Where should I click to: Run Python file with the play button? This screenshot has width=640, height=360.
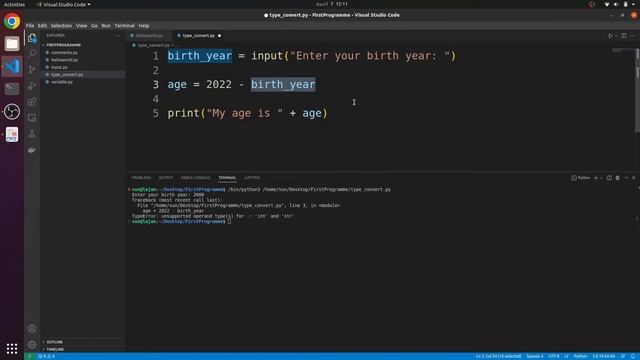click(610, 36)
